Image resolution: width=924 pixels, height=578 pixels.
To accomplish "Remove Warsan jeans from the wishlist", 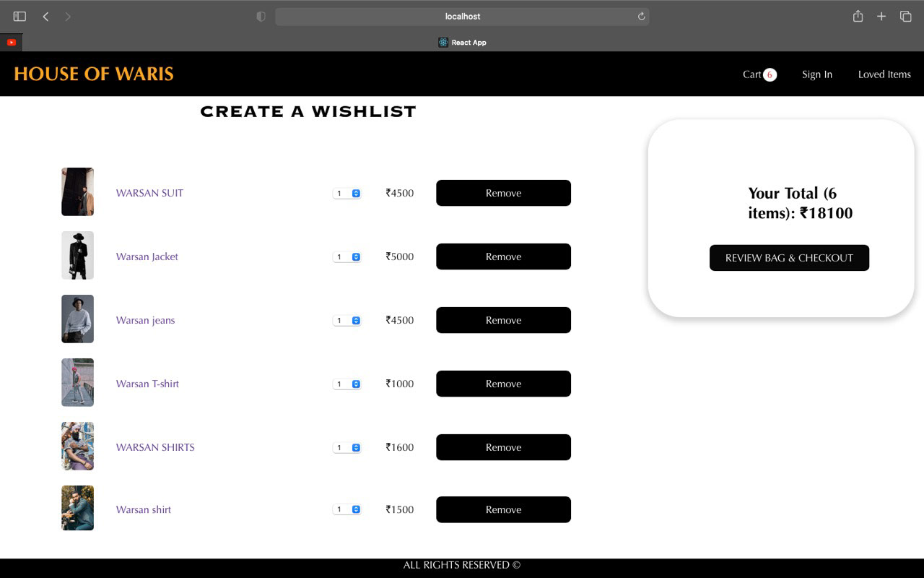I will click(x=502, y=320).
